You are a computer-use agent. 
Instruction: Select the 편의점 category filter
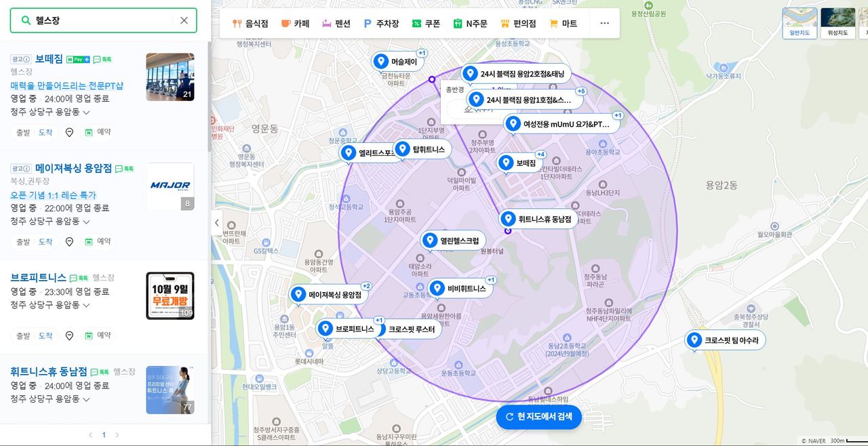518,23
